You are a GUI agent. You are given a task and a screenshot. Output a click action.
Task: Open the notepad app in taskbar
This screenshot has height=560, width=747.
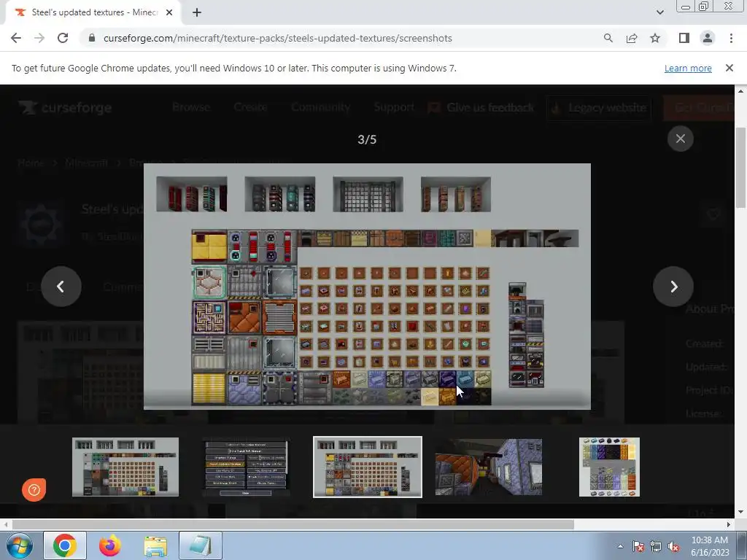click(201, 545)
